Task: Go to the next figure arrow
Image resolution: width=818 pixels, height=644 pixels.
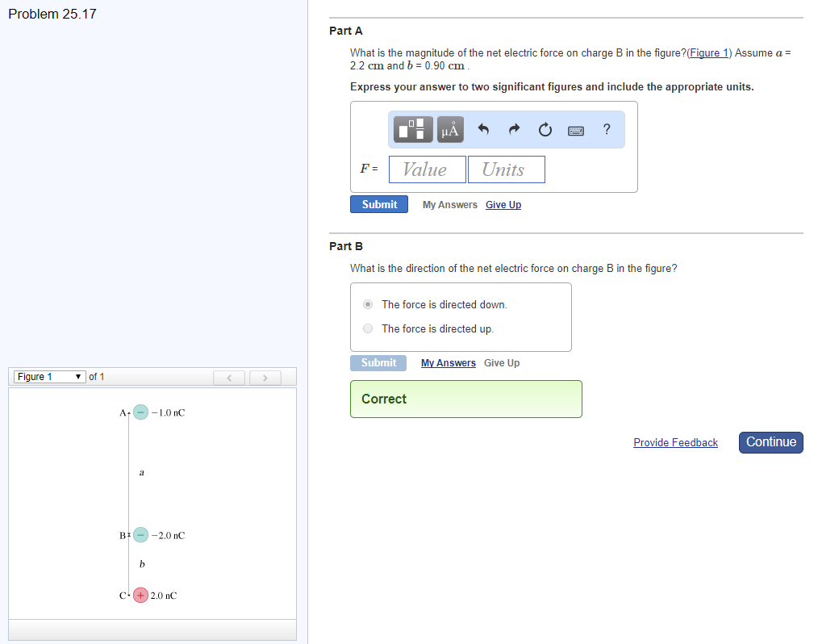Action: [x=265, y=377]
